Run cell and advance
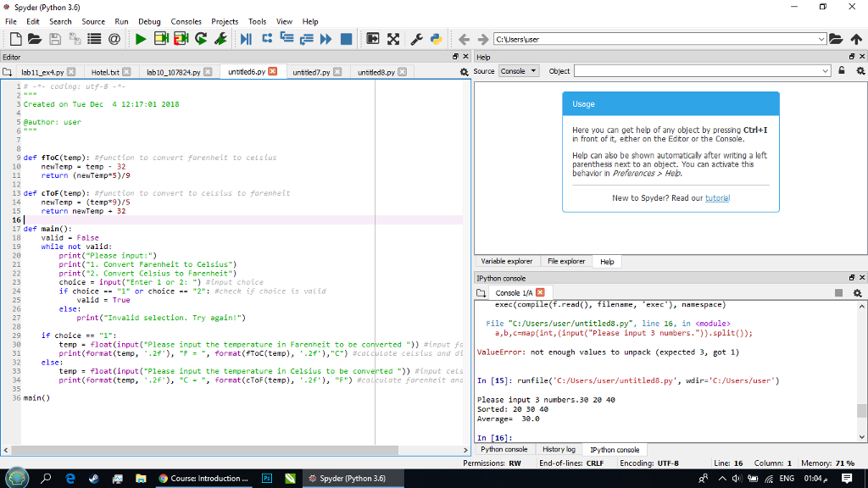This screenshot has height=488, width=868. tap(181, 39)
